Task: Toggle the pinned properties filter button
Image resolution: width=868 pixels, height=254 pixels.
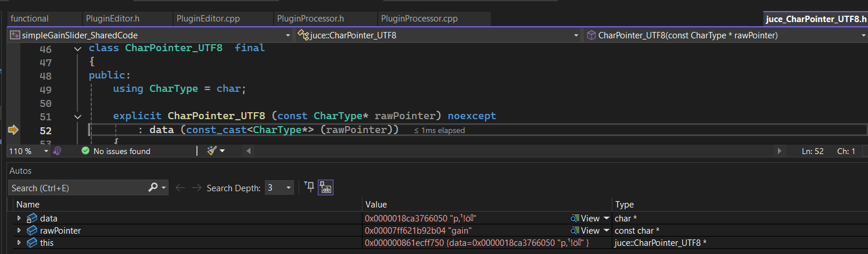Action: pyautogui.click(x=309, y=187)
